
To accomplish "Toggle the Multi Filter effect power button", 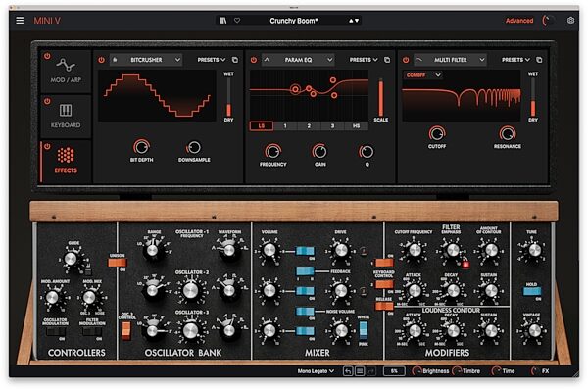I will pyautogui.click(x=406, y=60).
